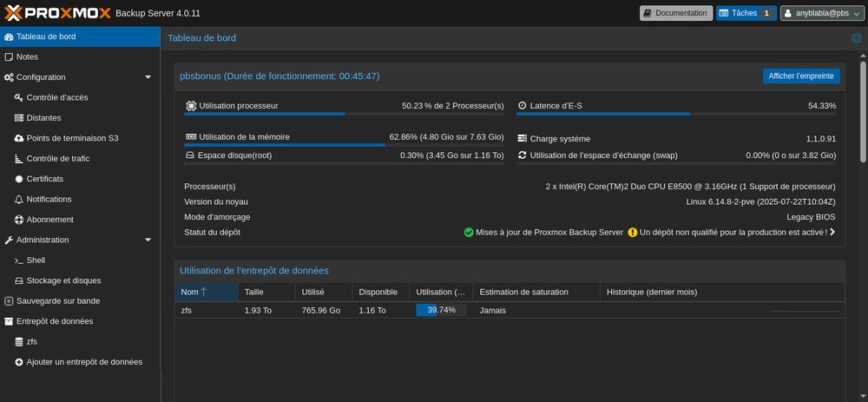Click the zfs name table cell

pos(207,311)
